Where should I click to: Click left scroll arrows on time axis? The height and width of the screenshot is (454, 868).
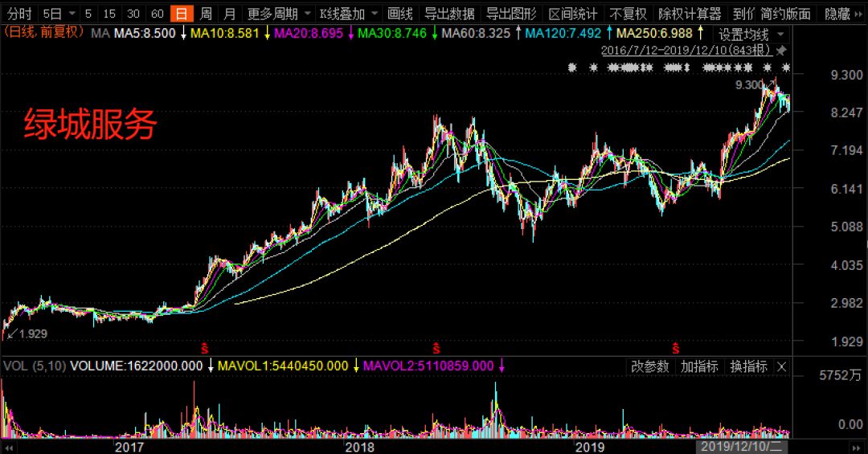(8, 447)
